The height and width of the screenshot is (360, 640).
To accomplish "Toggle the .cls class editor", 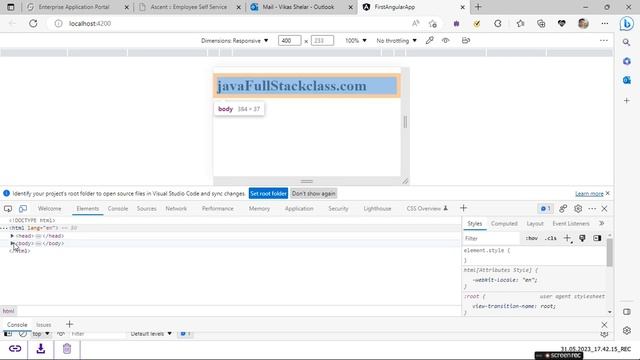I will click(551, 238).
